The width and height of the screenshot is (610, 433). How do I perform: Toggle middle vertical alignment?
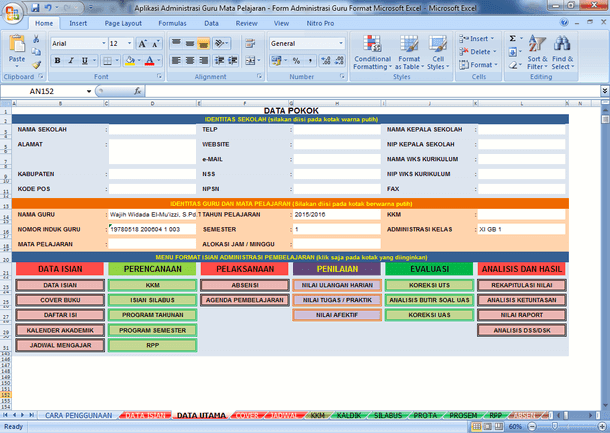(190, 44)
